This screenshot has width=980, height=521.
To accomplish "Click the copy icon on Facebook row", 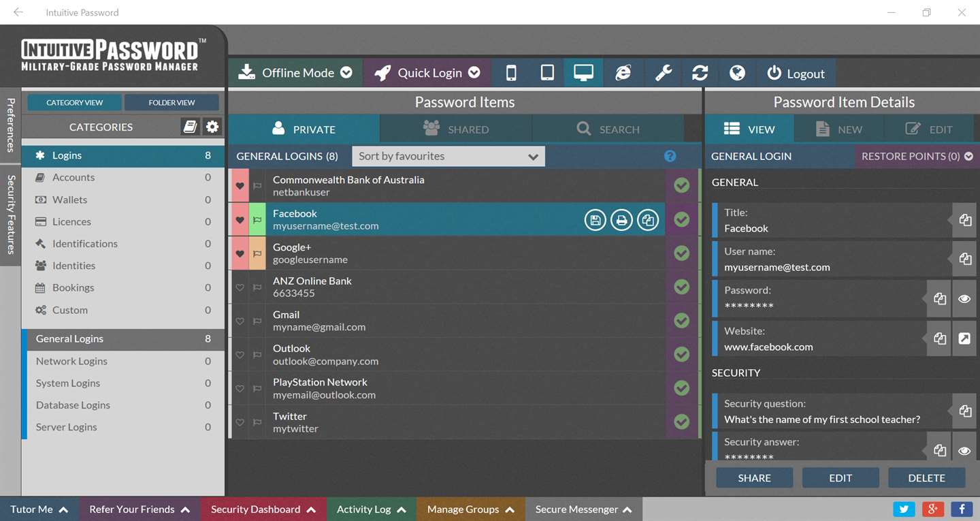I will coord(648,220).
